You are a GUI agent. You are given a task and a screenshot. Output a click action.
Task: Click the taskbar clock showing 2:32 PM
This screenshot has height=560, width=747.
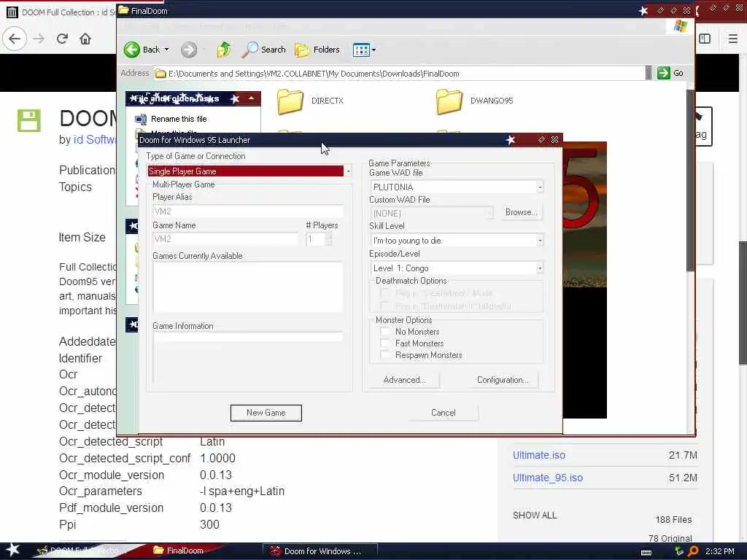pos(719,551)
